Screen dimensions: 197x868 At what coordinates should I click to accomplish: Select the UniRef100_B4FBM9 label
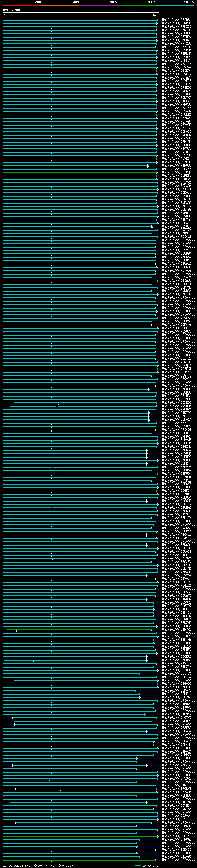176,54
